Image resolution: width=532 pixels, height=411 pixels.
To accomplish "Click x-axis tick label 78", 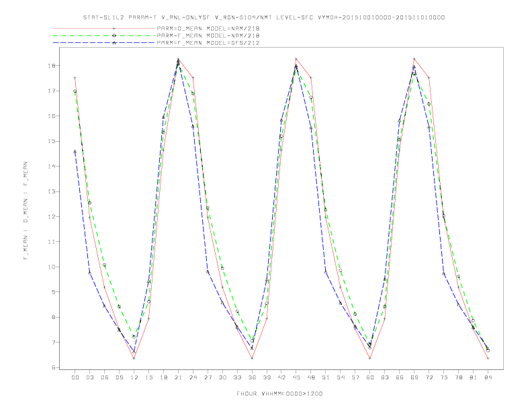I will click(459, 377).
